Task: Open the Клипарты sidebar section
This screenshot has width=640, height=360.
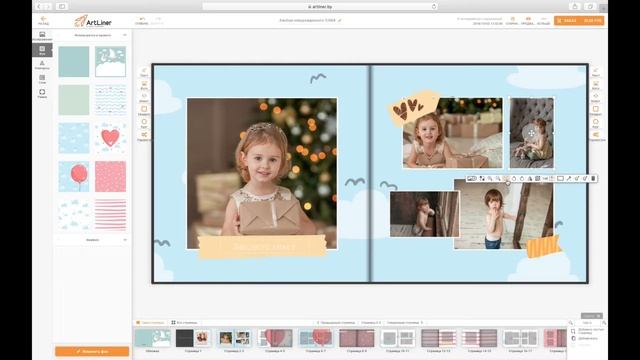Action: pyautogui.click(x=42, y=65)
